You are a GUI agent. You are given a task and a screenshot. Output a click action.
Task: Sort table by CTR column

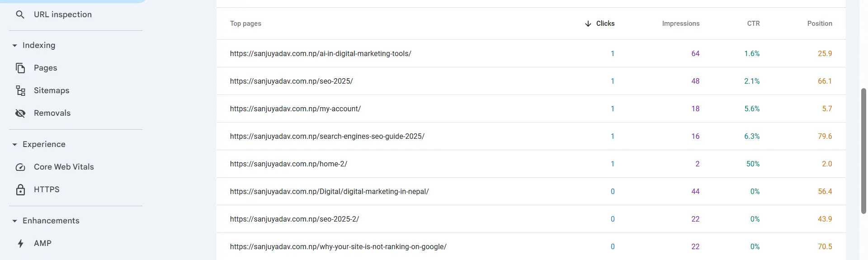tap(753, 24)
